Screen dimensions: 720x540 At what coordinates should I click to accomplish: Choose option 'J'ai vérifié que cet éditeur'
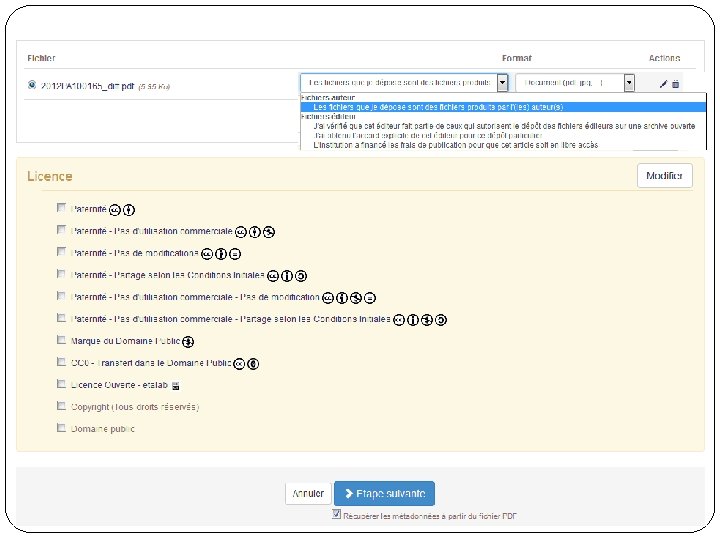tap(504, 126)
